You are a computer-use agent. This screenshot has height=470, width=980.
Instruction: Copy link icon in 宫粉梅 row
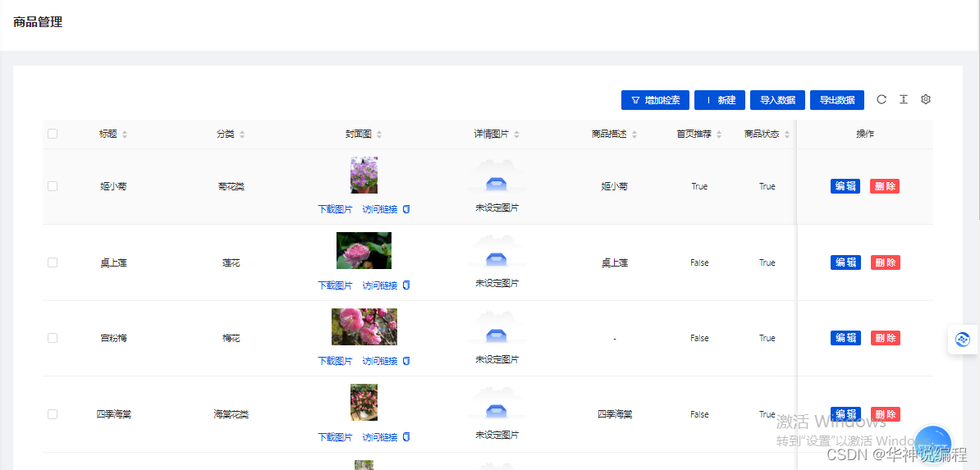pos(406,361)
